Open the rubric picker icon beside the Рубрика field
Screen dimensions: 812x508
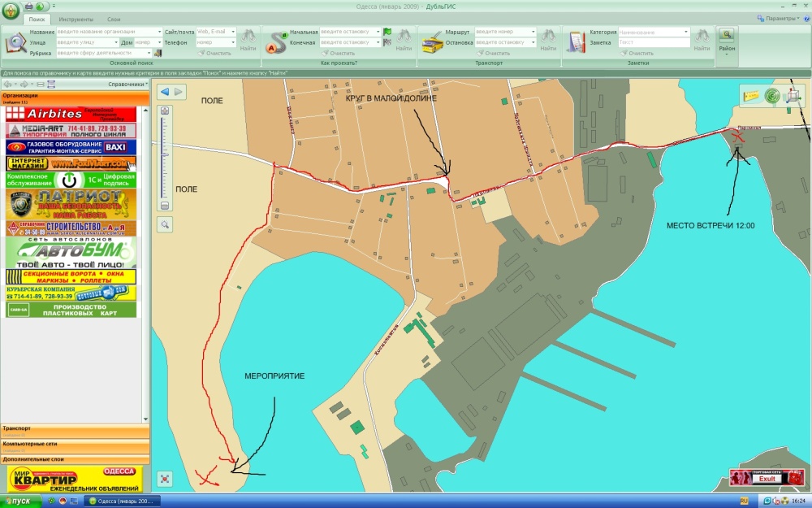(x=158, y=53)
